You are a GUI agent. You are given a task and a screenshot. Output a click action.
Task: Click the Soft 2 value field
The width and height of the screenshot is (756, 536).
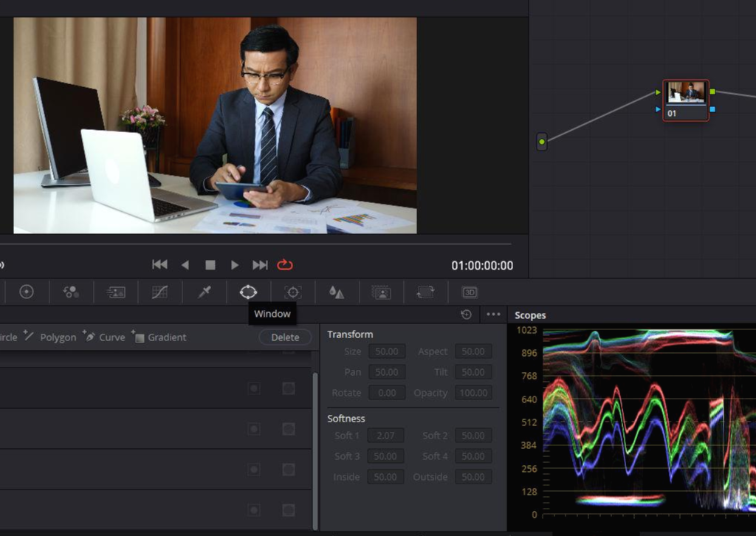click(x=473, y=436)
